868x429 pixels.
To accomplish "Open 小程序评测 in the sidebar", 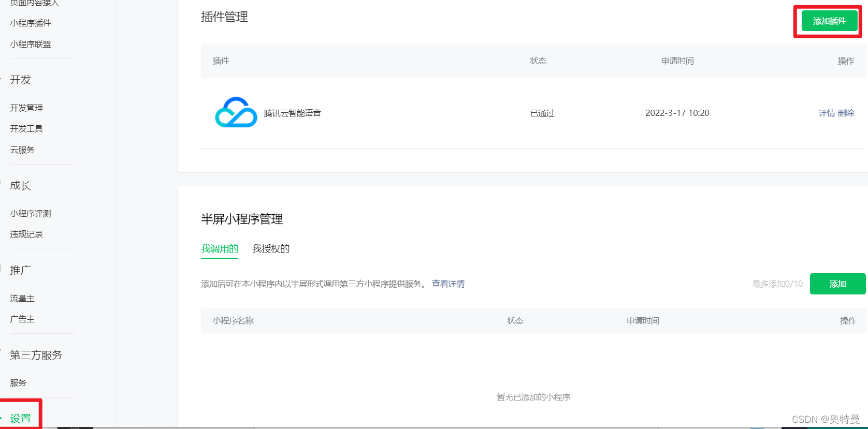I will pyautogui.click(x=31, y=213).
